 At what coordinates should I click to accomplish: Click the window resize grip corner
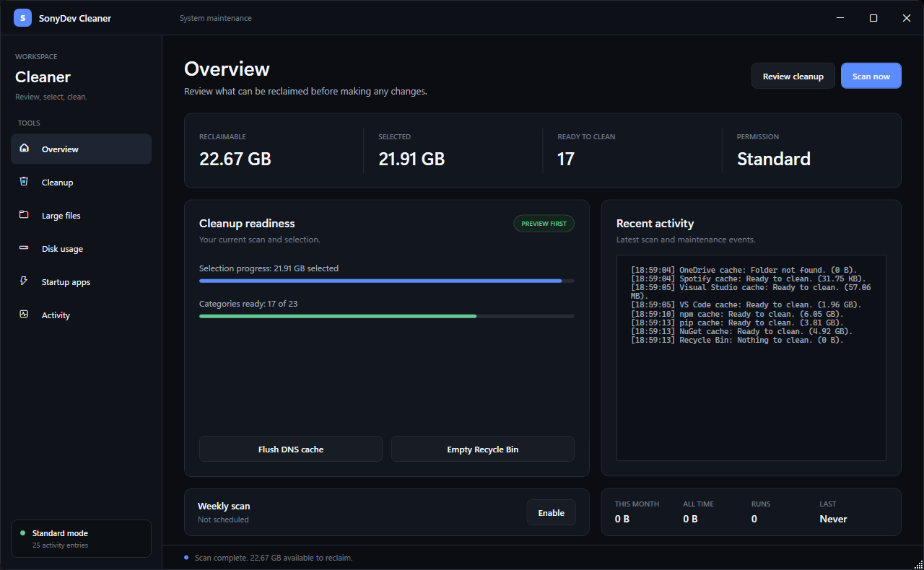click(x=918, y=564)
